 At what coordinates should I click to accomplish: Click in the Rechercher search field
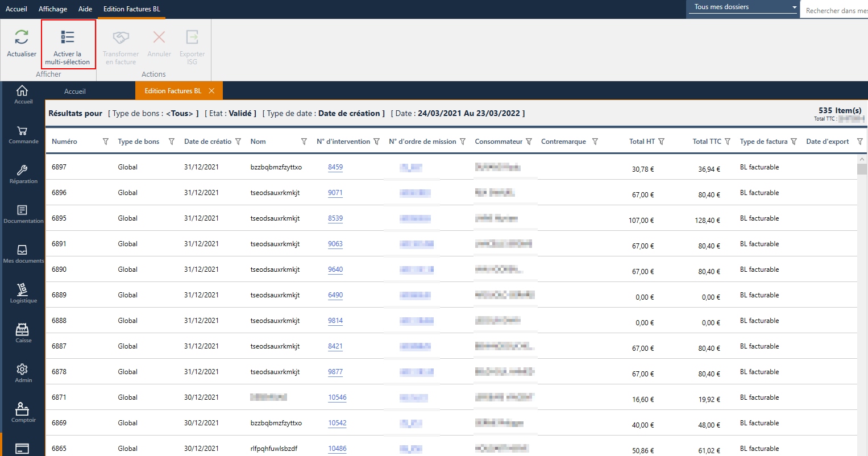pos(834,10)
